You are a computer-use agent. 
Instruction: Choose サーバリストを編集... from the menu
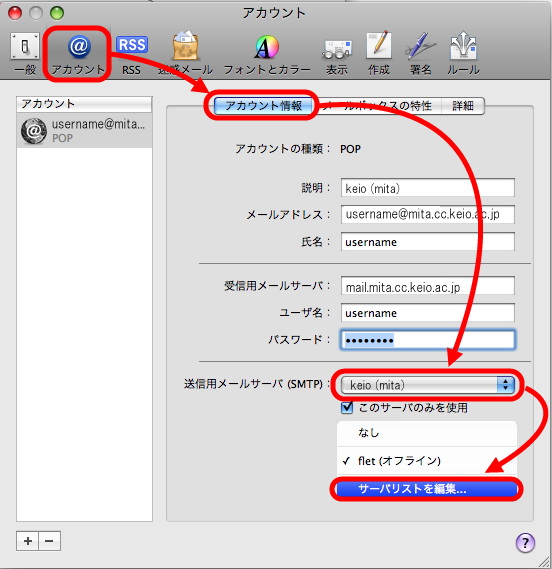pyautogui.click(x=426, y=489)
